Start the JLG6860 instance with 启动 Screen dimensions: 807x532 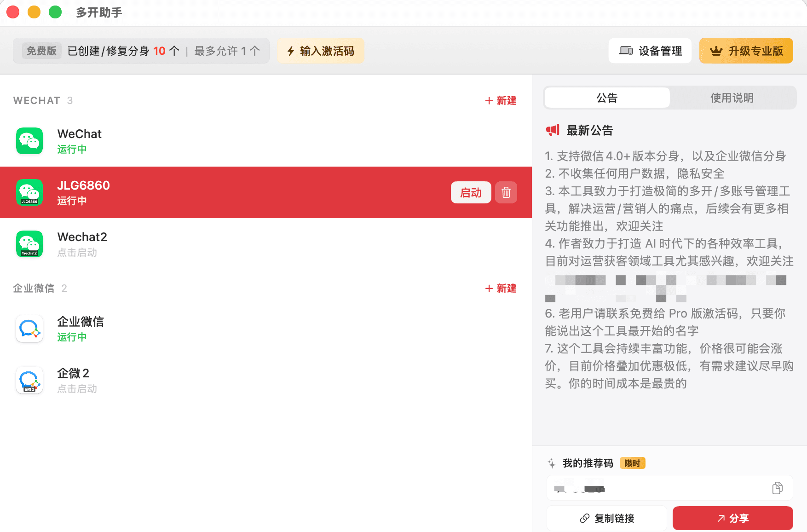click(471, 192)
